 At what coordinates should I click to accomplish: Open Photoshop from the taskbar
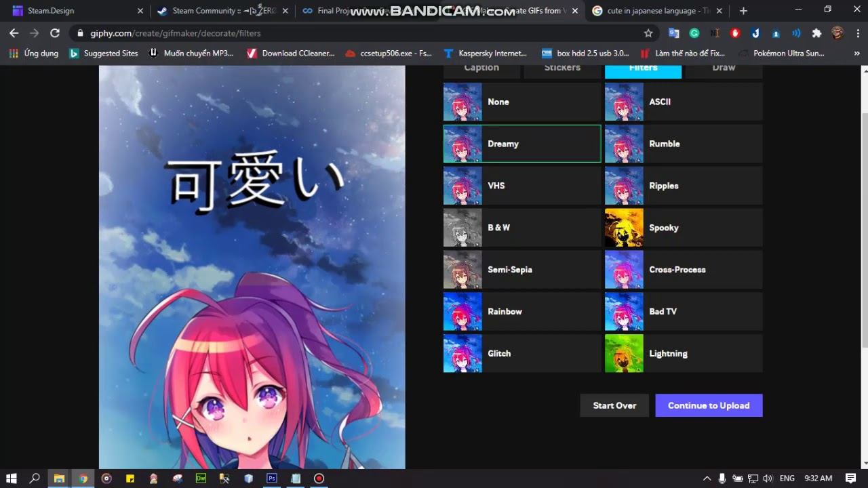pyautogui.click(x=272, y=478)
